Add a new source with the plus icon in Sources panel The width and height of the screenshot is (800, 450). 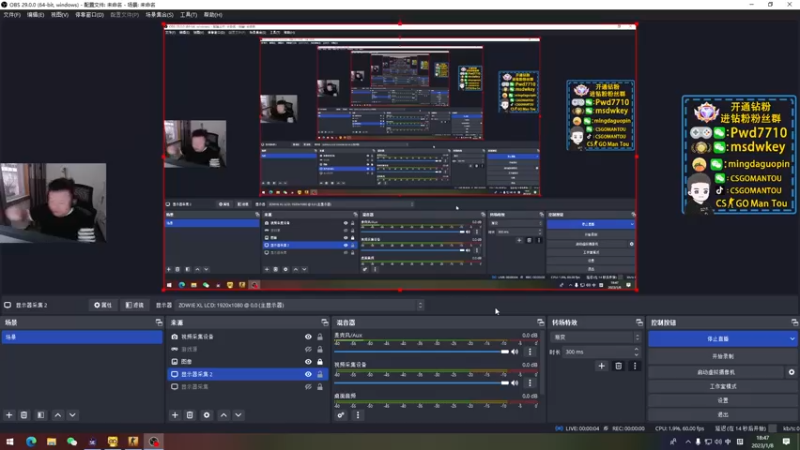tap(175, 415)
